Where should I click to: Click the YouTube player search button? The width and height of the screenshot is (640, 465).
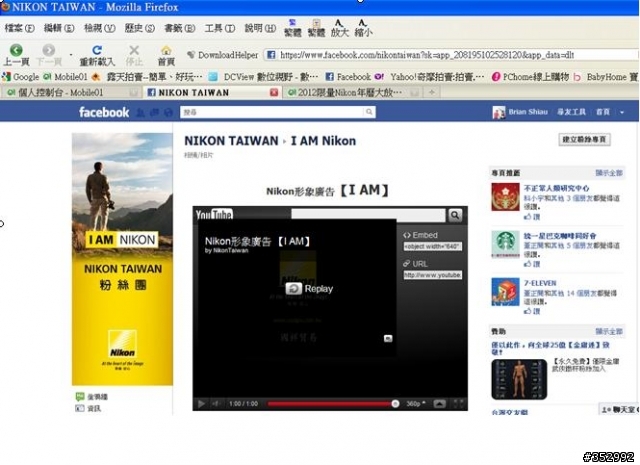tap(455, 215)
